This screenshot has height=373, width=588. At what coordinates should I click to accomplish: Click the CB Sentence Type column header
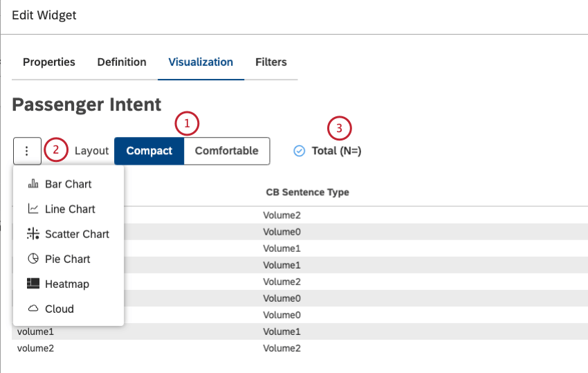307,192
